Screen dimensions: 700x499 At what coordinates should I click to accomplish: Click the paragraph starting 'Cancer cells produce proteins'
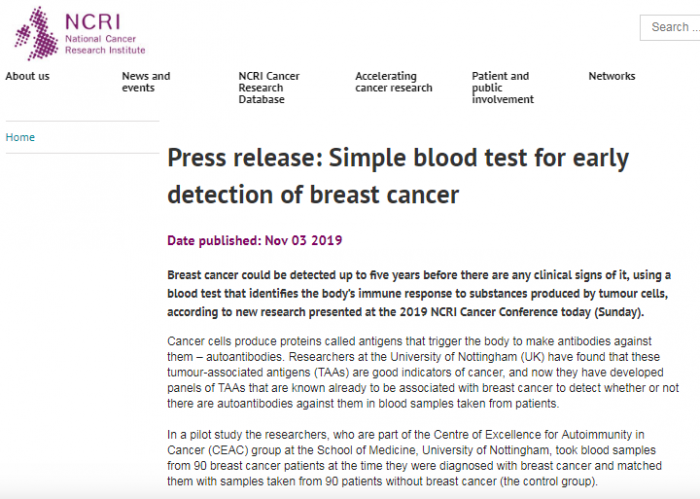point(418,372)
